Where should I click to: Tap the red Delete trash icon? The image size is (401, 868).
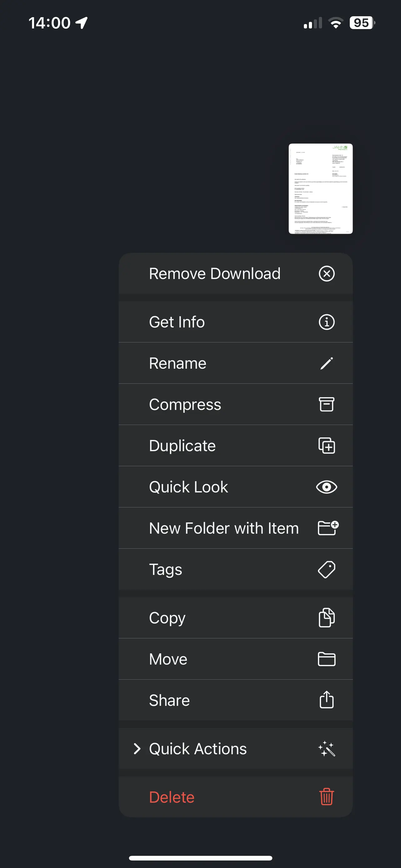[x=326, y=796]
